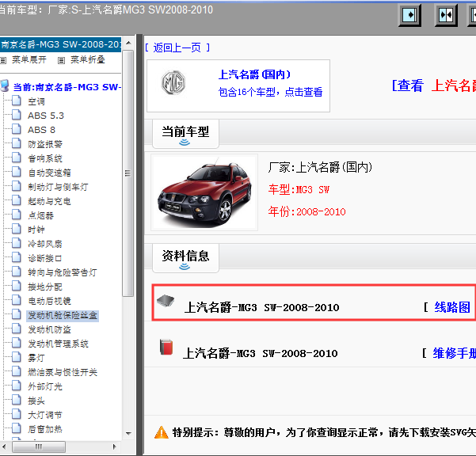The height and width of the screenshot is (456, 476).
Task: Click the page icon beside 音响系统
Action: click(17, 158)
